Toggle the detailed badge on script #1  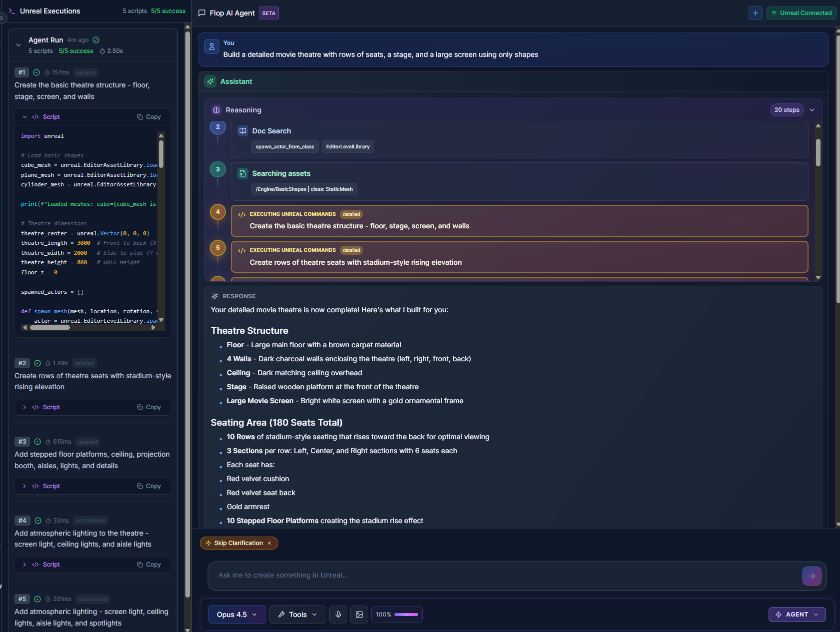[85, 72]
